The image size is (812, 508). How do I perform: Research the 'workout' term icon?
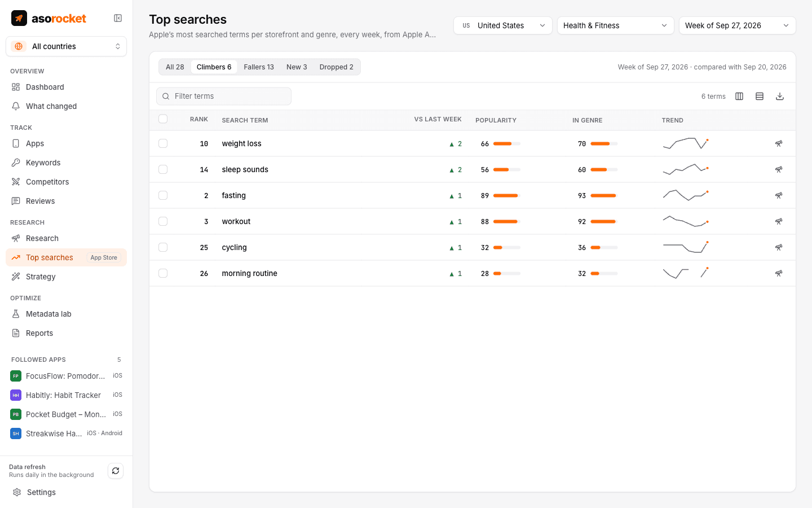tap(779, 222)
